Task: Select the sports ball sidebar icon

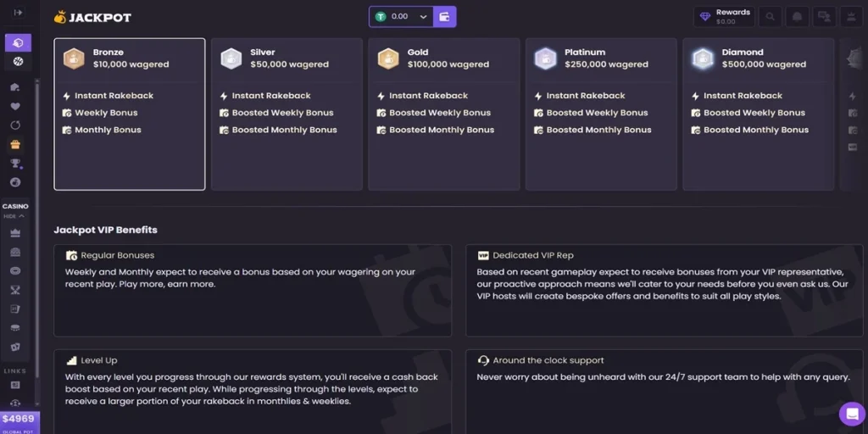Action: (18, 62)
